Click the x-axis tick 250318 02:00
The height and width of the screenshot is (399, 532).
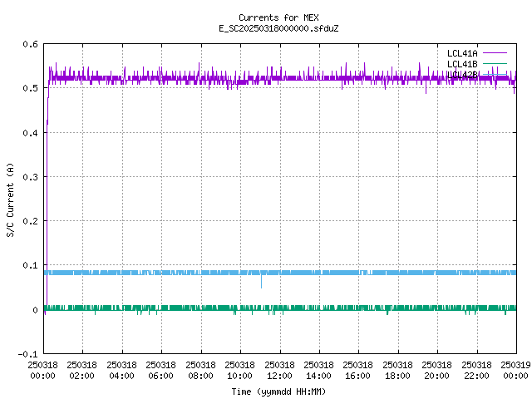pyautogui.click(x=81, y=370)
